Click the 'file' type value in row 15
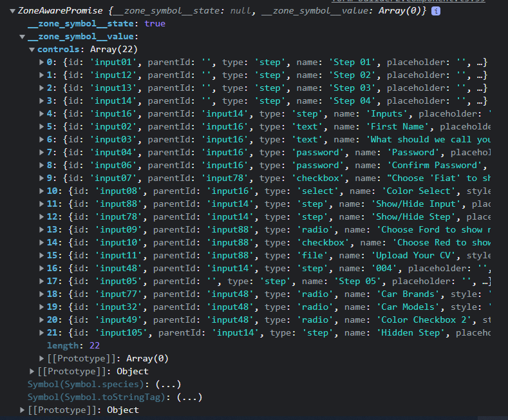Image resolution: width=508 pixels, height=420 pixels. click(312, 256)
